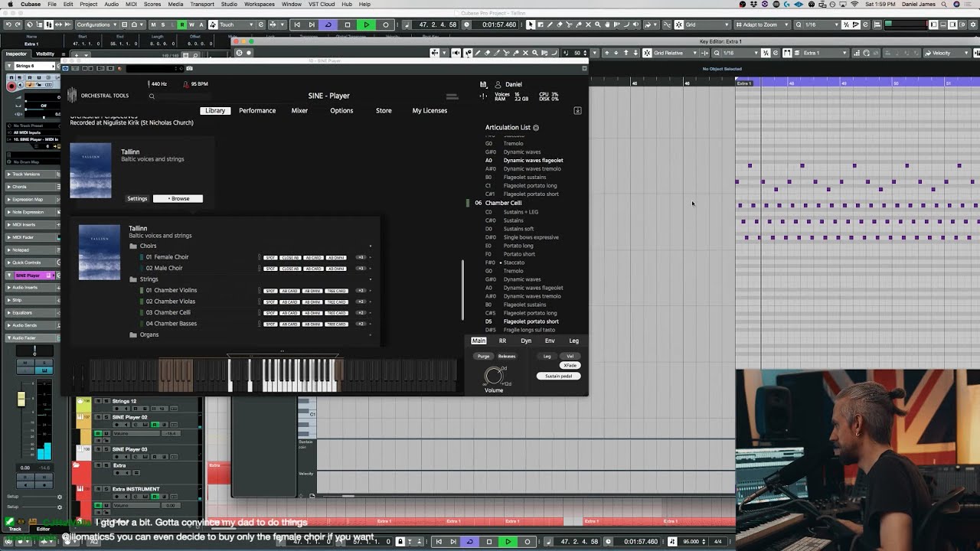The height and width of the screenshot is (551, 980).
Task: Select the 01 Female Choir instrument
Action: tap(167, 257)
